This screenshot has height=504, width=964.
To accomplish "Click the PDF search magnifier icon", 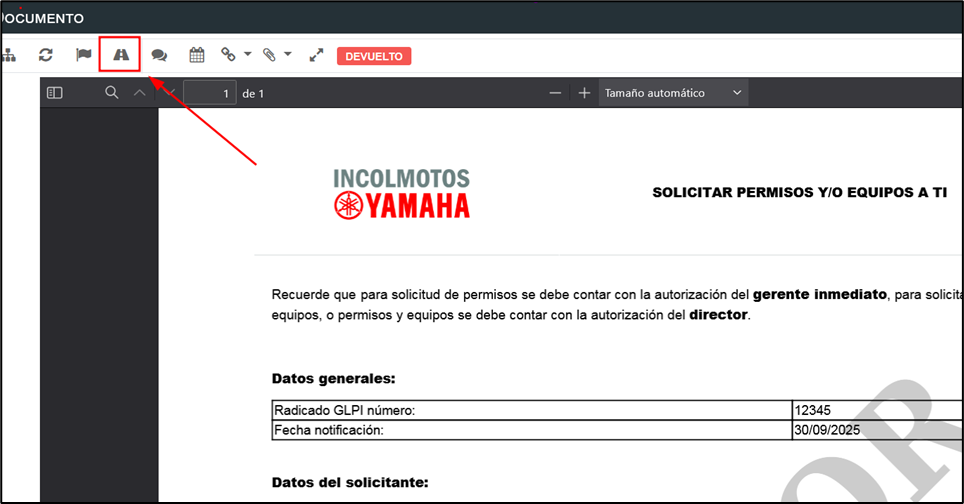I will click(x=112, y=93).
